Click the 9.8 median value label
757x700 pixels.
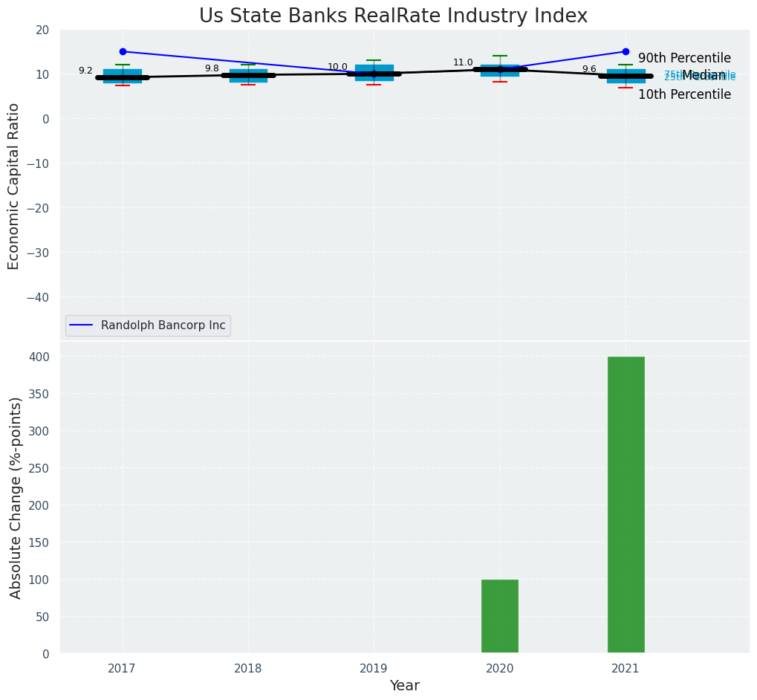pos(212,69)
